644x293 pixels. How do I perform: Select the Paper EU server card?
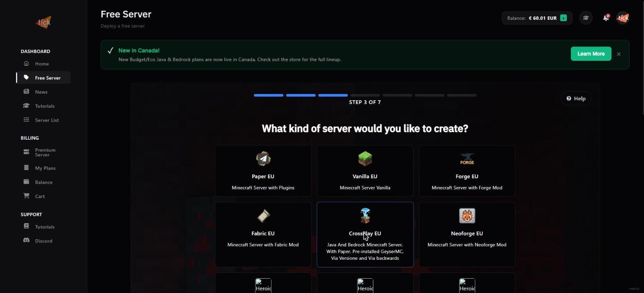tap(263, 171)
